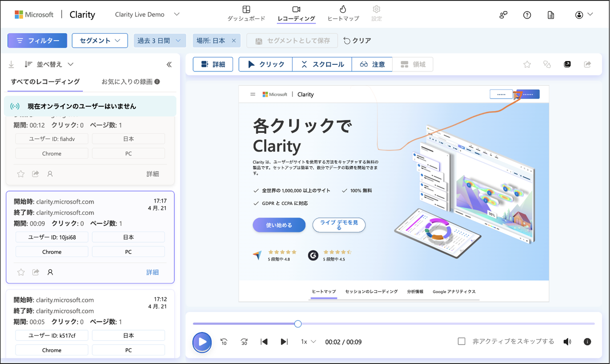610x364 pixels.
Task: Select the 17:12 recording card time
Action: click(x=160, y=299)
